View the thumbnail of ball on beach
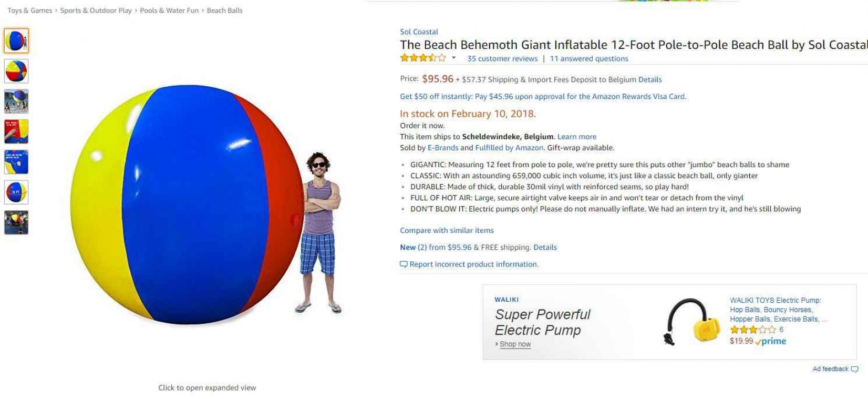Viewport: 868px width, 399px height. coord(16,101)
